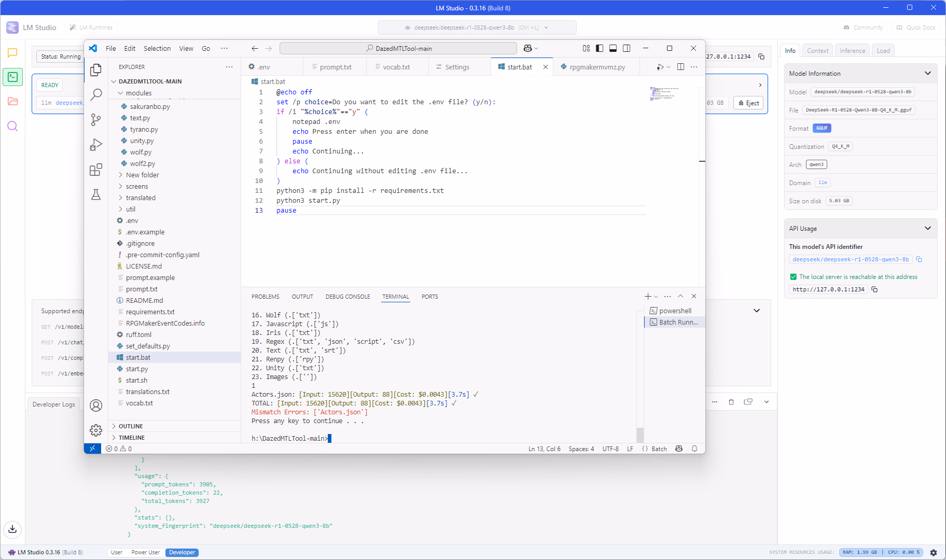Open the LM Studio model selector box
Viewport: 946px width, 560px height.
click(477, 27)
